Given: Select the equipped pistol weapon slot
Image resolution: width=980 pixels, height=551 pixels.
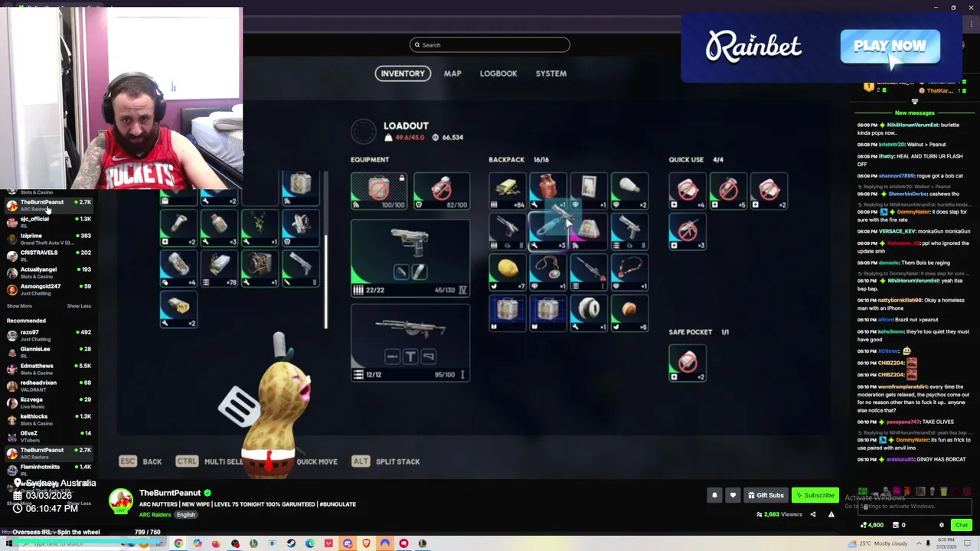Looking at the screenshot, I should click(x=410, y=258).
